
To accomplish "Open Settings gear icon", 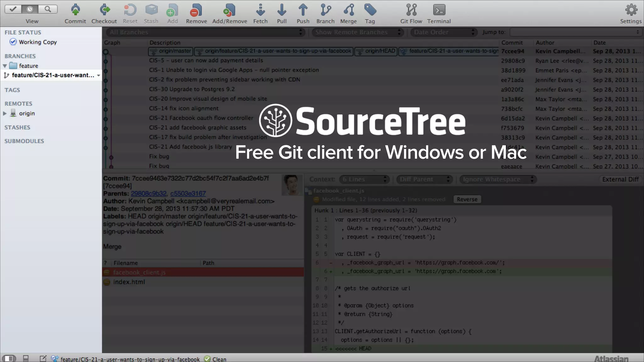I will coord(631,10).
